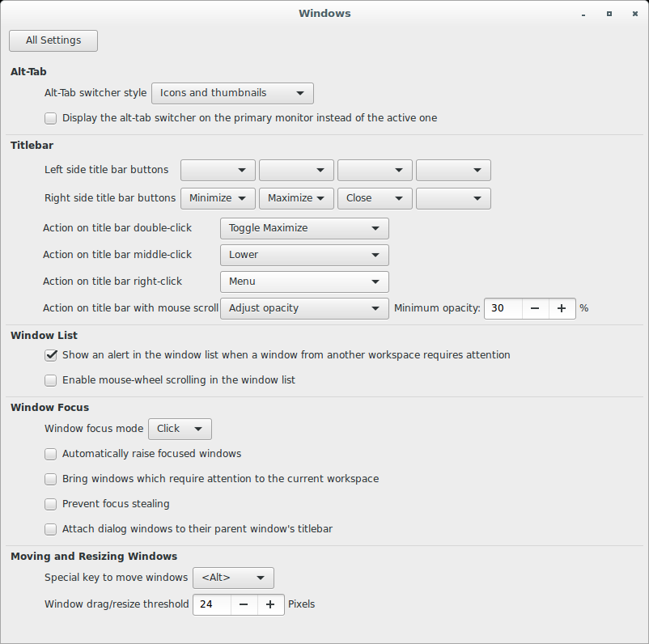Increase window drag/resize threshold with plus
The height and width of the screenshot is (644, 649).
click(x=270, y=604)
